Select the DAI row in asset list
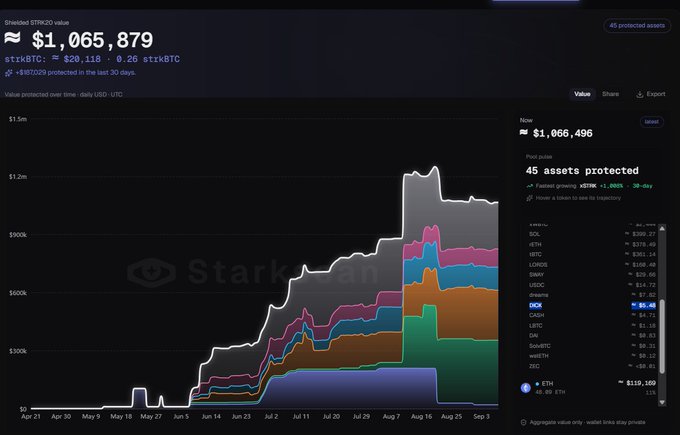680x435 pixels. 592,336
